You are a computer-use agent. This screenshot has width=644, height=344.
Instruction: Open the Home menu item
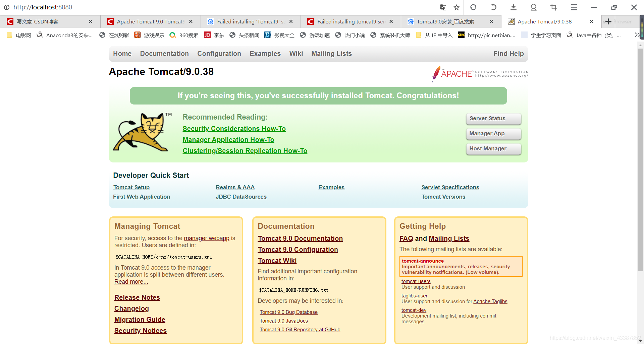pos(122,54)
